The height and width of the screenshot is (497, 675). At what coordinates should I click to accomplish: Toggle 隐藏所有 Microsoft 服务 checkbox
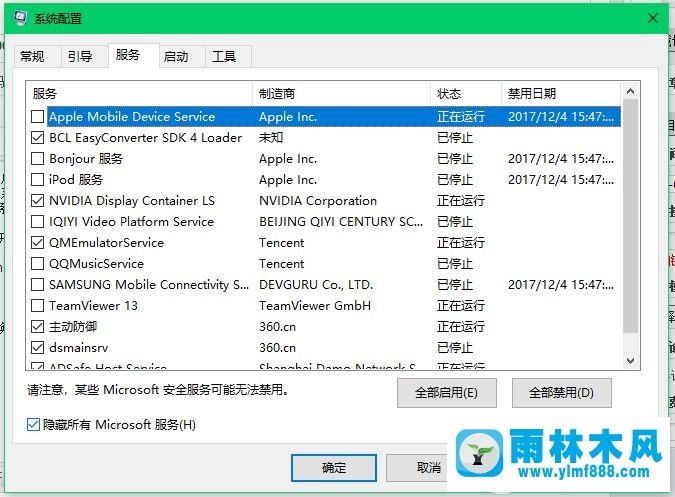(x=34, y=425)
